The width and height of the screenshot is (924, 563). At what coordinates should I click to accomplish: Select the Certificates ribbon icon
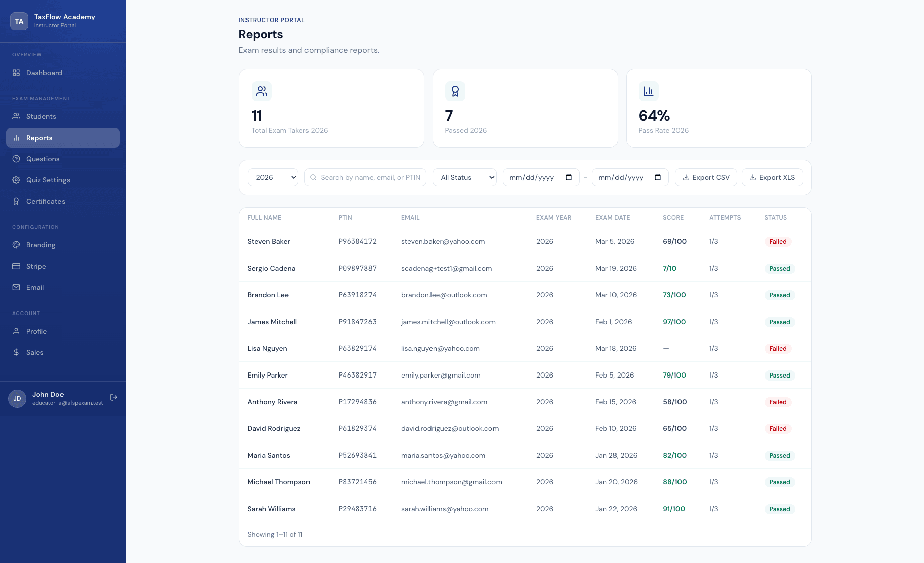[16, 201]
